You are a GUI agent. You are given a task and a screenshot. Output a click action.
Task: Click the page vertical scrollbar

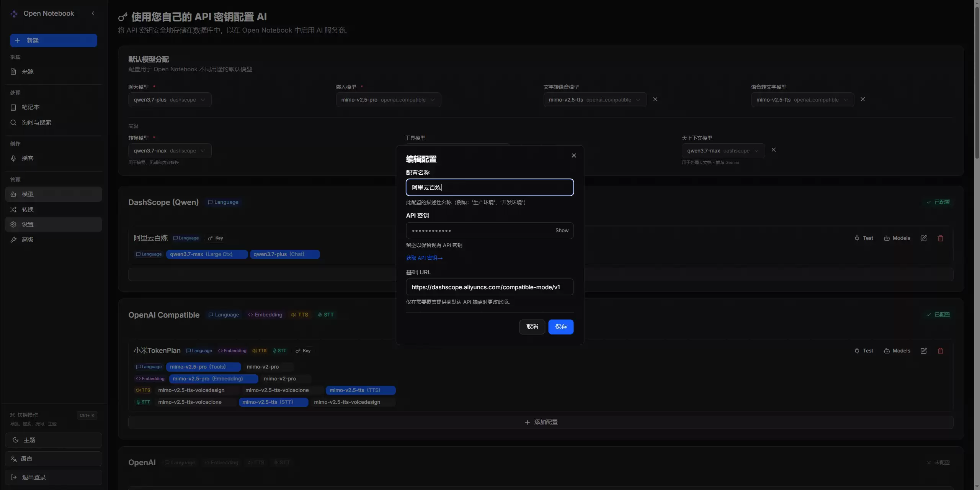click(x=977, y=80)
